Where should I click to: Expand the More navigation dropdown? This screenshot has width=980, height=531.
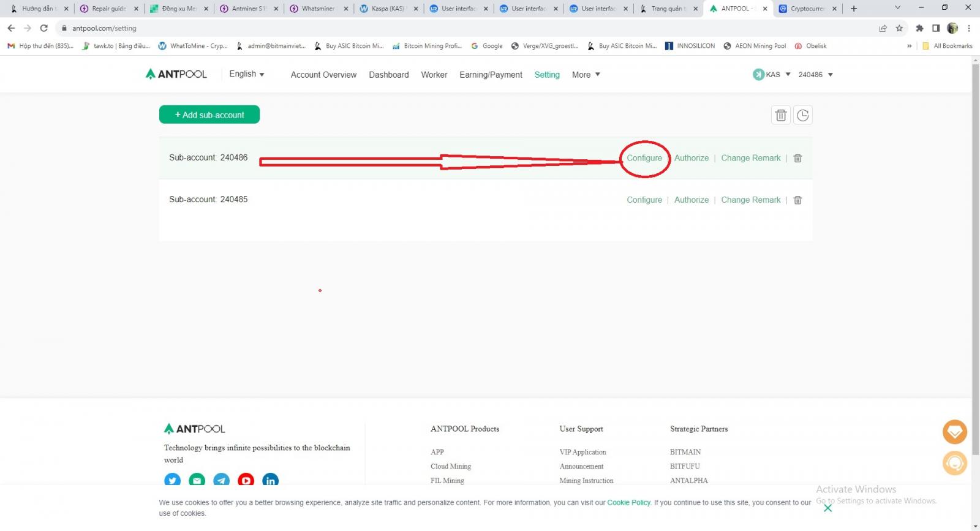tap(586, 75)
